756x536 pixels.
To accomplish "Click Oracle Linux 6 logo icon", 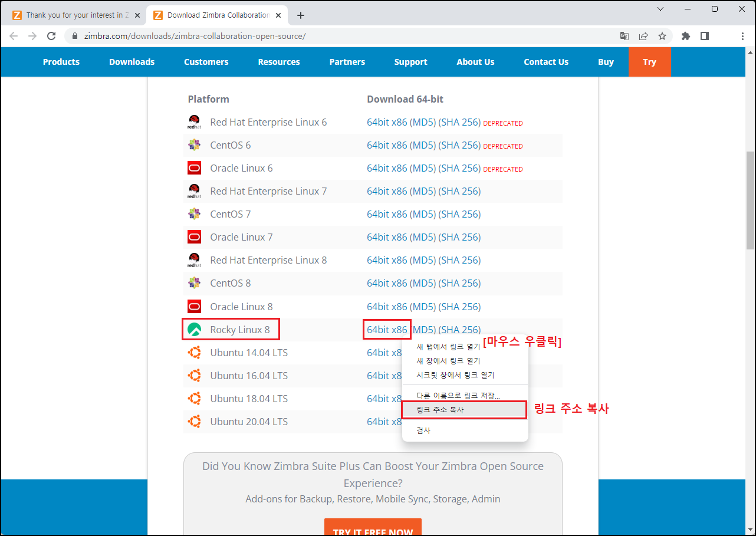I will (194, 168).
